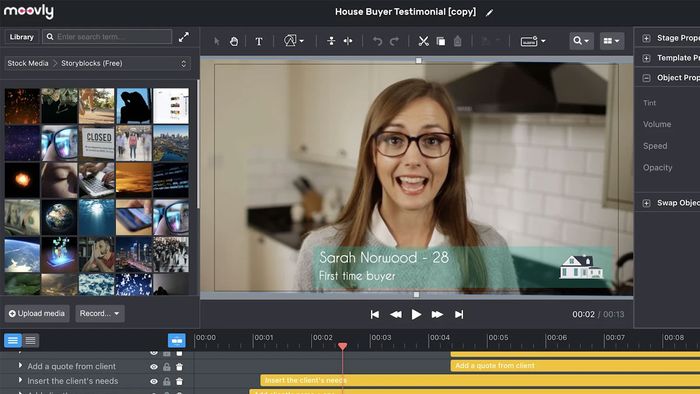Select Stock Media in the breadcrumb

(28, 63)
